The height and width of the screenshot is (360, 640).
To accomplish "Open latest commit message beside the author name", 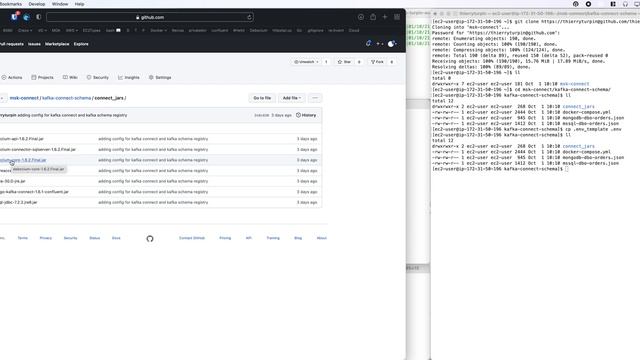I will coord(72,115).
